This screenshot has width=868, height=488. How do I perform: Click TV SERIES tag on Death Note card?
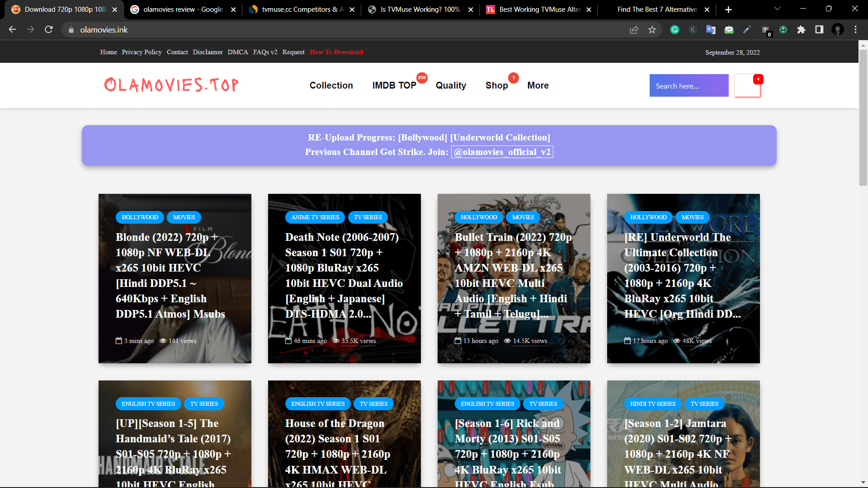[x=368, y=217]
